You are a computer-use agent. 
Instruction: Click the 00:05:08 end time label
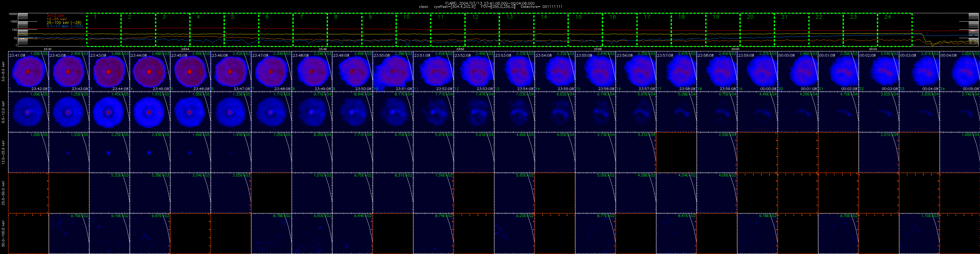tap(971, 89)
